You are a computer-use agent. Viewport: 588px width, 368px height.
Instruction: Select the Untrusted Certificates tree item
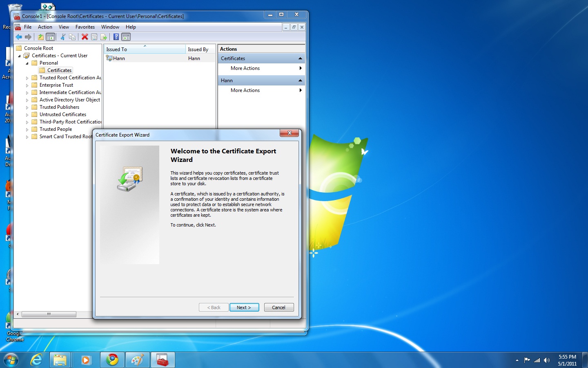[63, 114]
